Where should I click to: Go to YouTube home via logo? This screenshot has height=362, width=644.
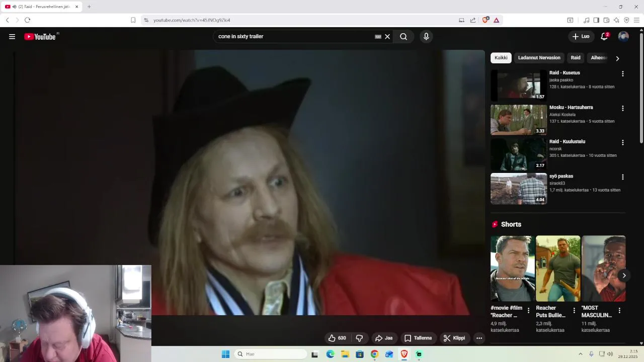(40, 36)
